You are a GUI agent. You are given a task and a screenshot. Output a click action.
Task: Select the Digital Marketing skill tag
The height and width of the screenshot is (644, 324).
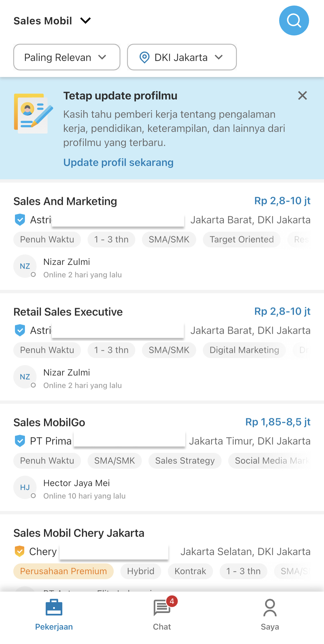click(244, 350)
